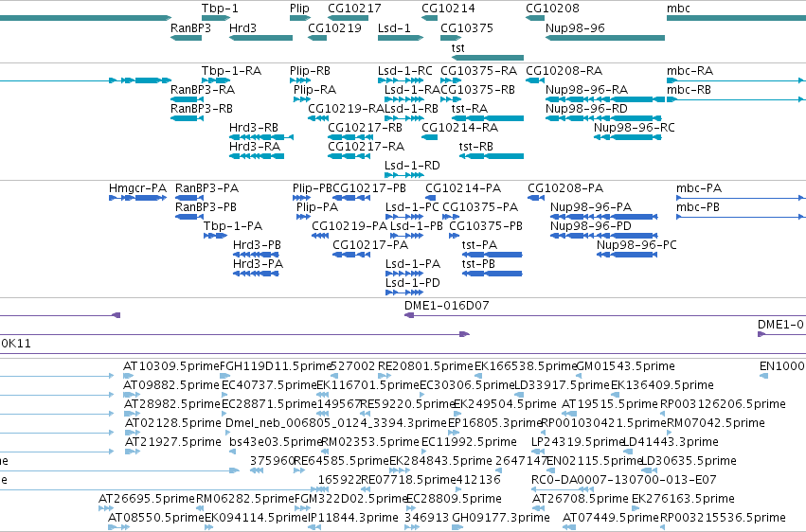The height and width of the screenshot is (532, 806).
Task: Select the CG10214 gene label
Action: point(448,9)
